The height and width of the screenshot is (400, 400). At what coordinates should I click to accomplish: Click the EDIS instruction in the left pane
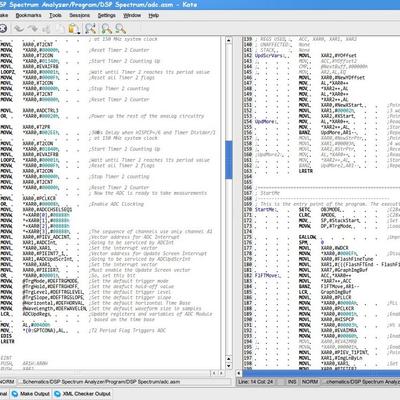pos(6,336)
